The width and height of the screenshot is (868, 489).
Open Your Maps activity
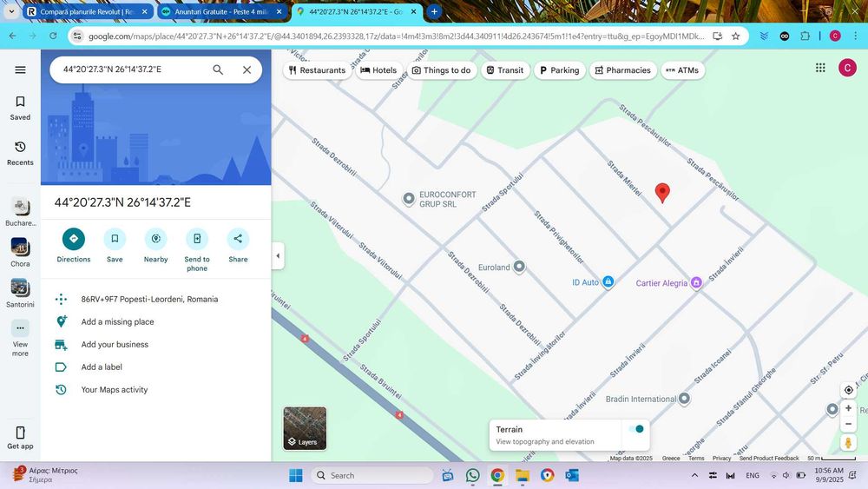pos(155,390)
